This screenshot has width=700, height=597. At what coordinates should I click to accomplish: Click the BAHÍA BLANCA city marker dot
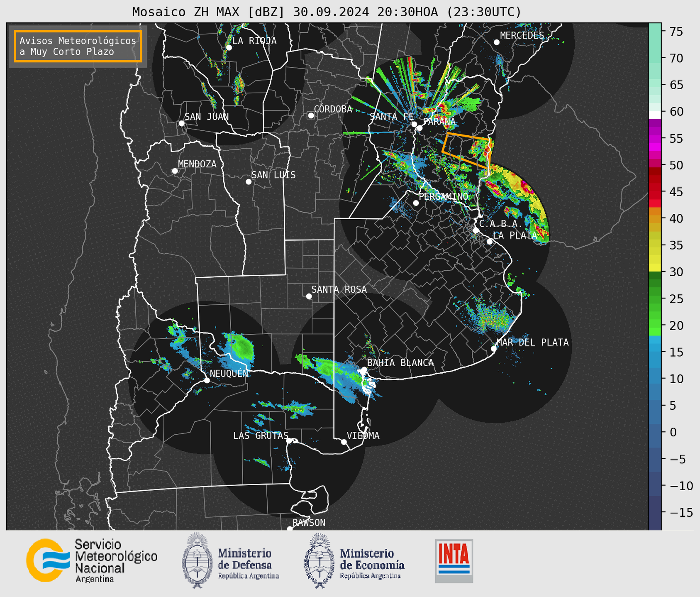point(364,369)
